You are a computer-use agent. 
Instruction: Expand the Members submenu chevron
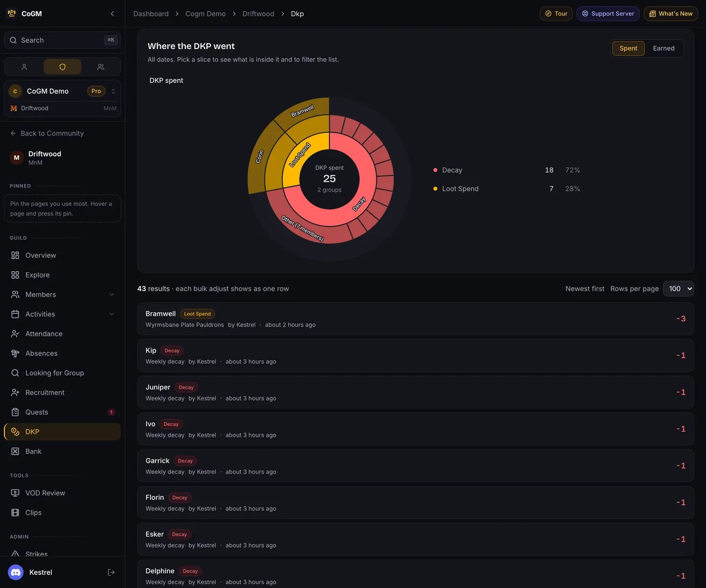point(112,294)
